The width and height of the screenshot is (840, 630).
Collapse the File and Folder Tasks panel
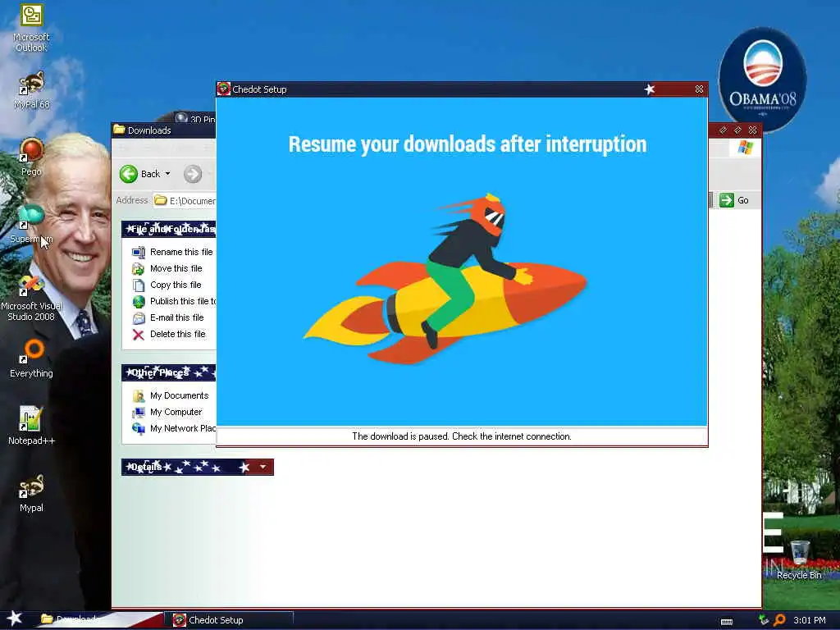pyautogui.click(x=169, y=229)
